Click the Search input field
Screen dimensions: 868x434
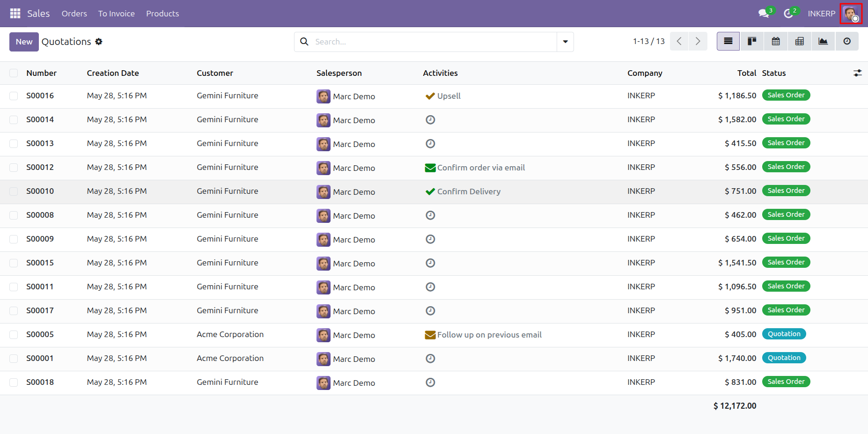(434, 42)
